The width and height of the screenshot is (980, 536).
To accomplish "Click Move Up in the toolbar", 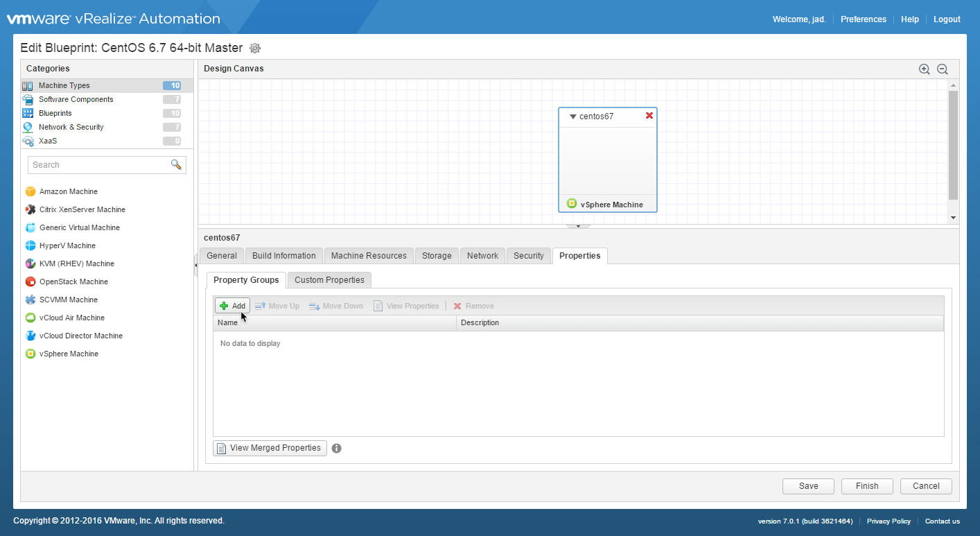I will pos(277,306).
